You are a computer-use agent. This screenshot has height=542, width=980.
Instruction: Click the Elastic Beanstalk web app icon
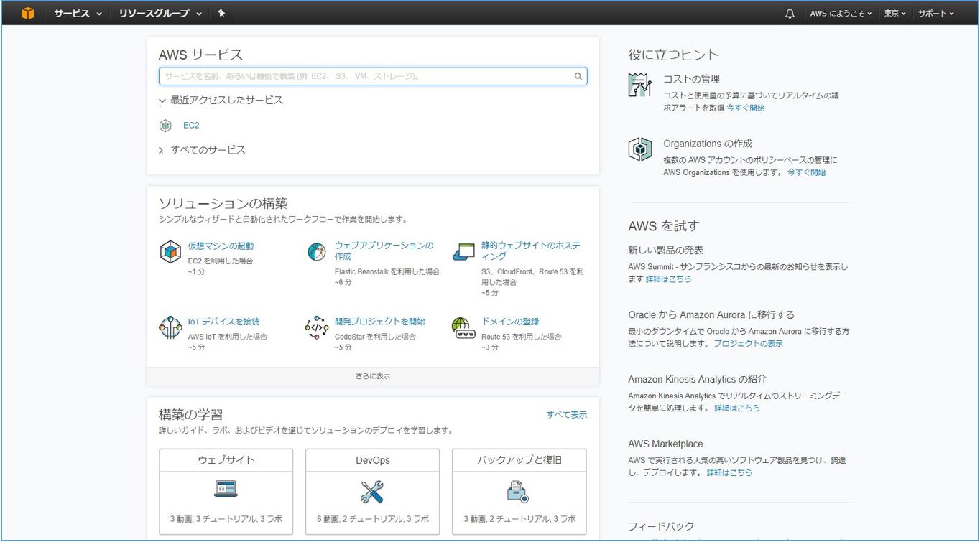[x=317, y=252]
